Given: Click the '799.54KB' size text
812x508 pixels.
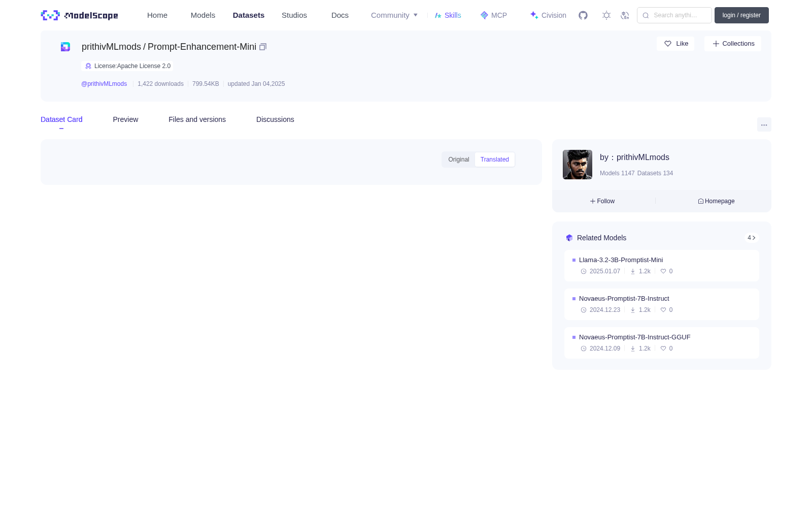Looking at the screenshot, I should click(x=206, y=84).
